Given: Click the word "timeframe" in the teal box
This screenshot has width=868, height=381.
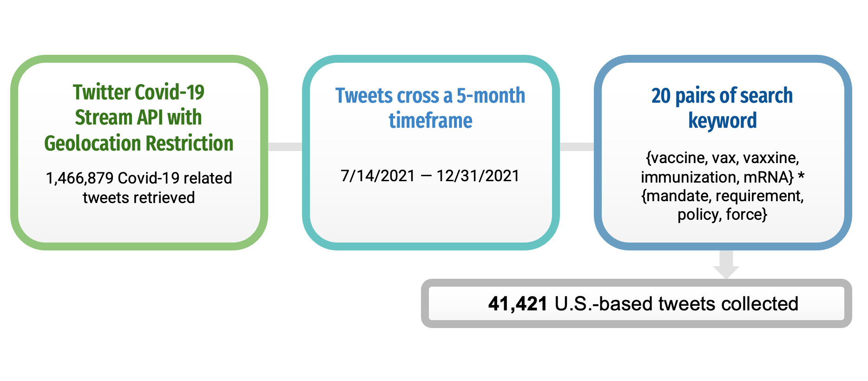Looking at the screenshot, I should 430,121.
